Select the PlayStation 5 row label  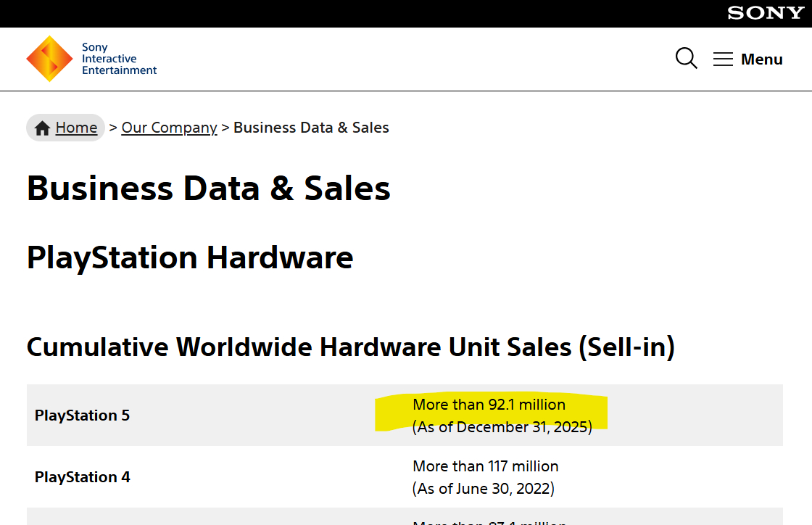pos(82,416)
